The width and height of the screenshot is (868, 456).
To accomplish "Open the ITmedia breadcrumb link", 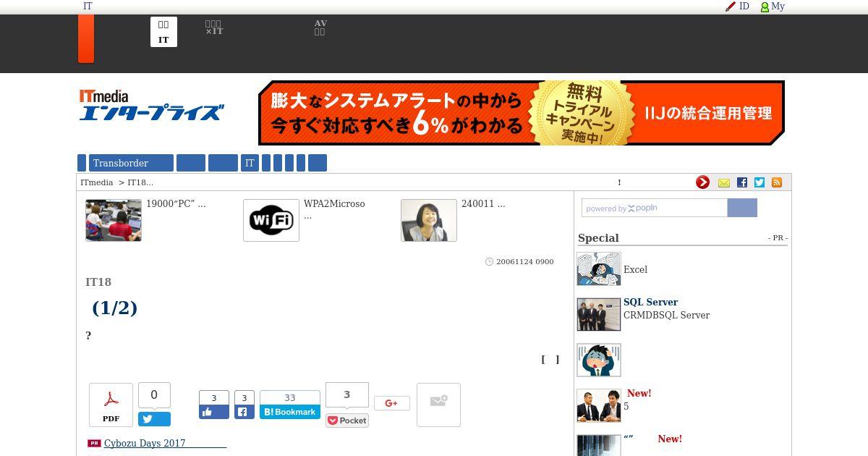I will click(x=97, y=182).
